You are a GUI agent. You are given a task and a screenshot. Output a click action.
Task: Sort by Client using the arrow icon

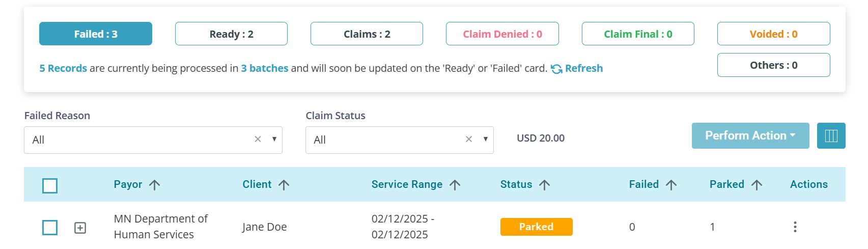click(x=284, y=185)
